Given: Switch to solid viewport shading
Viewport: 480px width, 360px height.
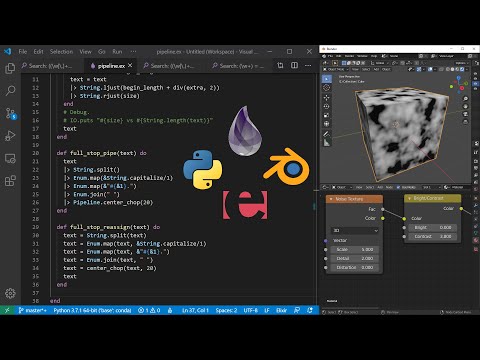Looking at the screenshot, I should (x=452, y=69).
